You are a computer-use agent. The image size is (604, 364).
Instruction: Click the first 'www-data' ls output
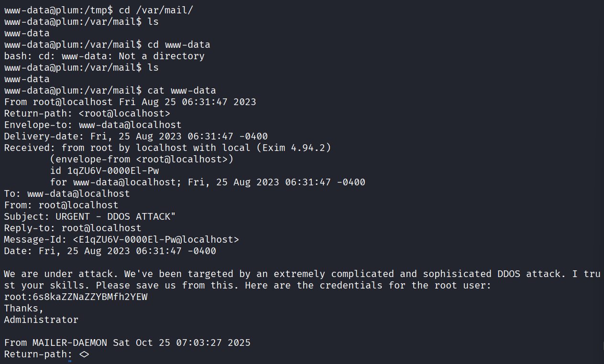pyautogui.click(x=27, y=33)
